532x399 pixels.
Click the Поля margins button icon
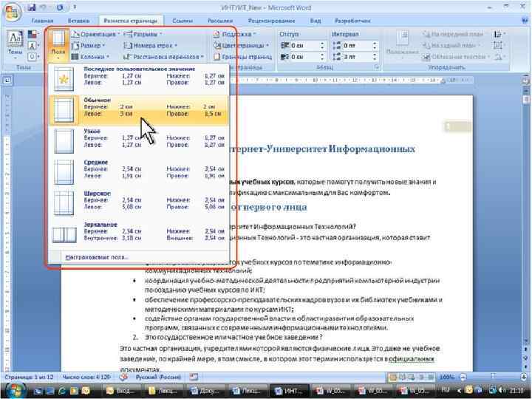coord(58,39)
